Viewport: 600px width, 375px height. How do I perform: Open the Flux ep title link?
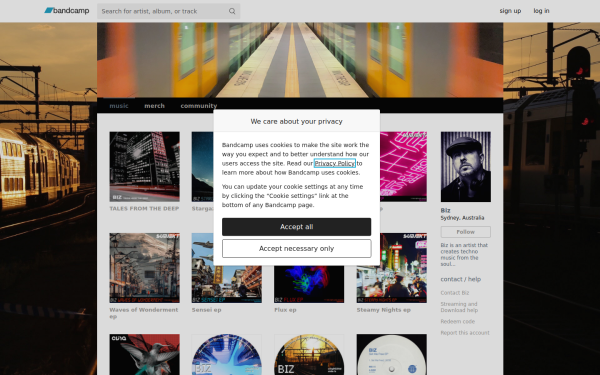click(285, 310)
